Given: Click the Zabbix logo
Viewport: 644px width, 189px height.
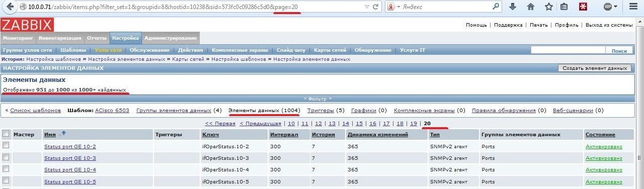Looking at the screenshot, I should (27, 25).
